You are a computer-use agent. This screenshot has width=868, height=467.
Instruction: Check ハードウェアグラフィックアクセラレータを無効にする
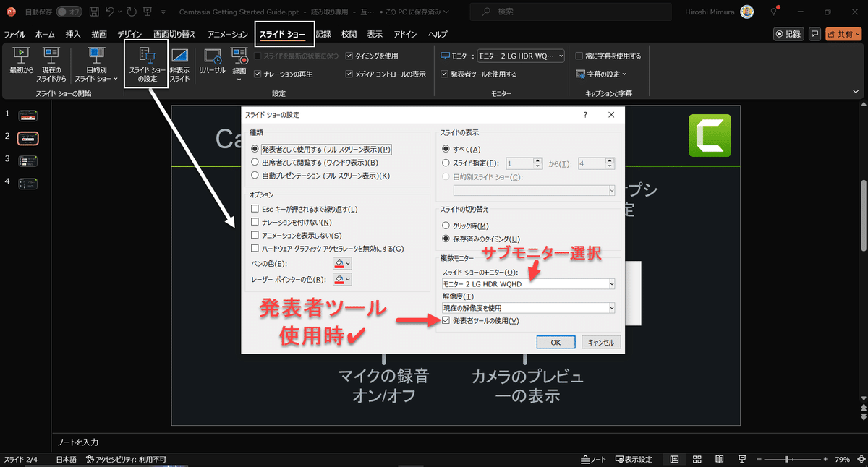(x=255, y=249)
